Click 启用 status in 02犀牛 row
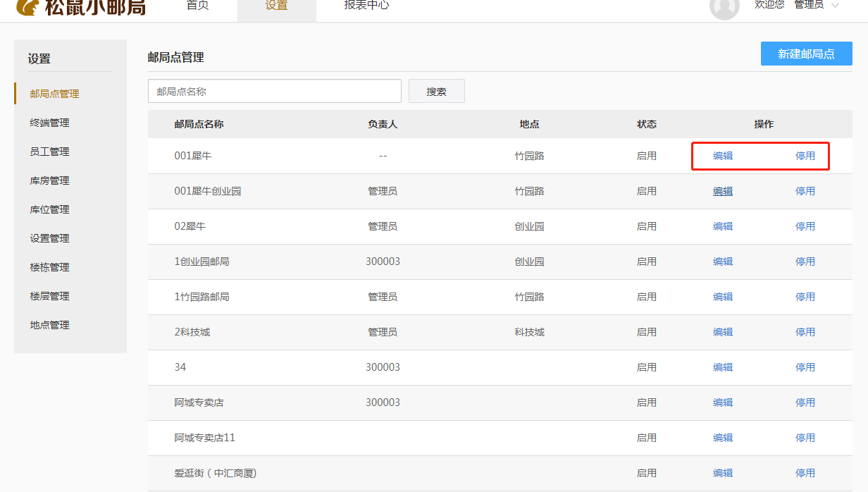The width and height of the screenshot is (868, 492). click(x=647, y=226)
